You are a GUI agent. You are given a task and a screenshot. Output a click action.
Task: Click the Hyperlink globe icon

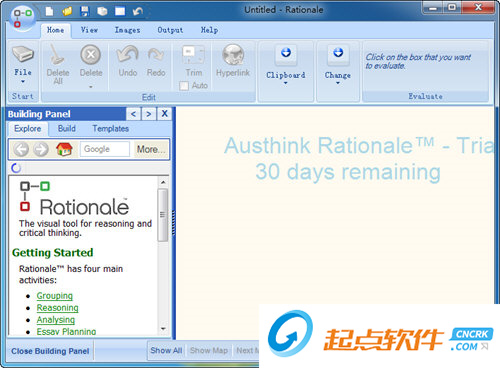(233, 55)
